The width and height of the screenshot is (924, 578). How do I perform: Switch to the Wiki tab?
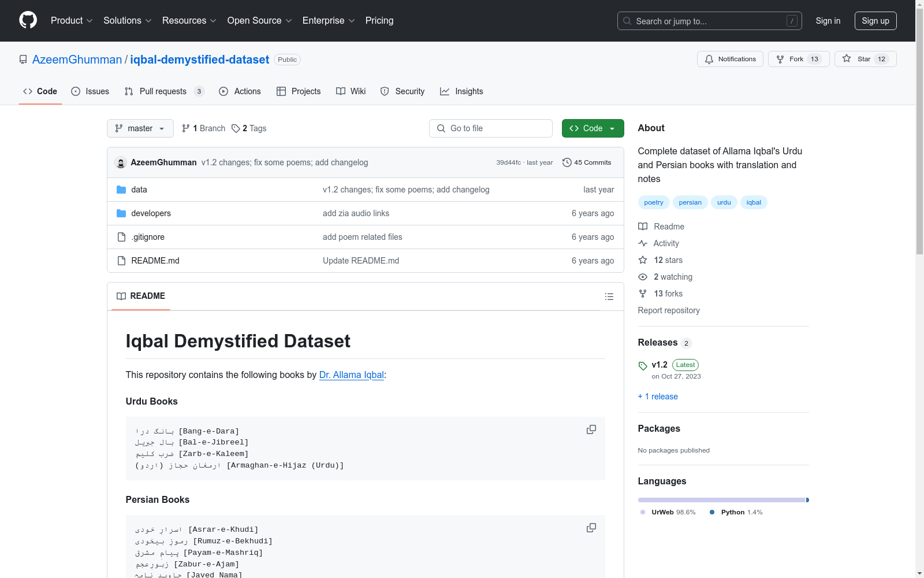coord(351,91)
